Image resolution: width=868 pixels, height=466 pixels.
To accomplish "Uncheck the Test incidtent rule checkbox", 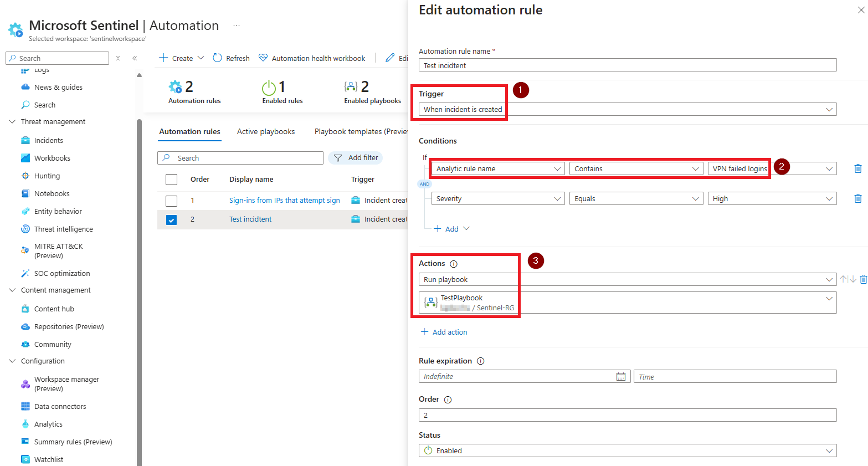I will 172,220.
